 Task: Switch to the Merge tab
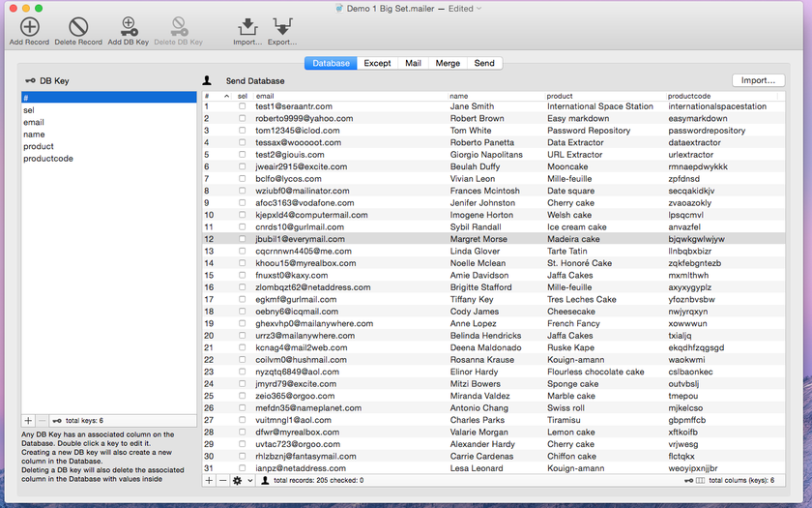click(x=448, y=63)
